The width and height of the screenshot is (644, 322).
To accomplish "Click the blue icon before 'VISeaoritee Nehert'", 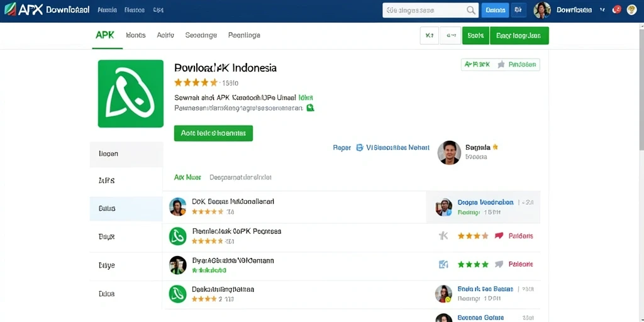I will click(359, 147).
